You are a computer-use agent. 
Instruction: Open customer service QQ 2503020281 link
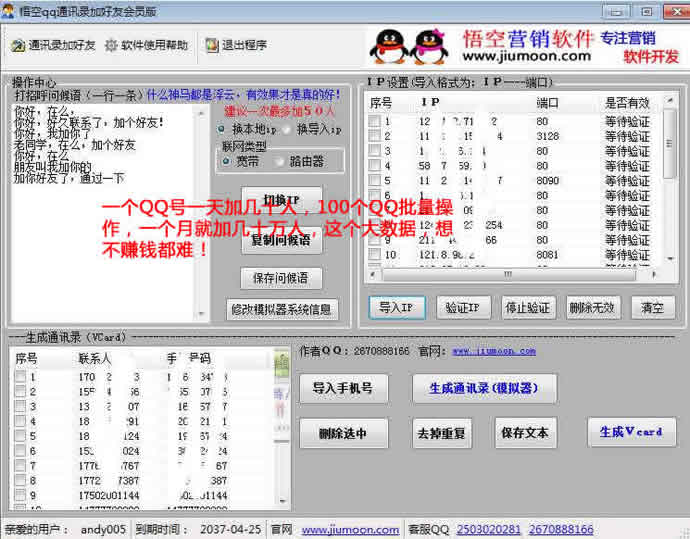pyautogui.click(x=488, y=529)
